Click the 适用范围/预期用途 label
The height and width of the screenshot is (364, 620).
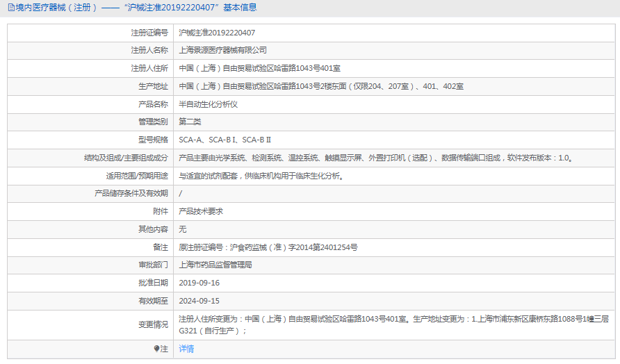point(137,176)
